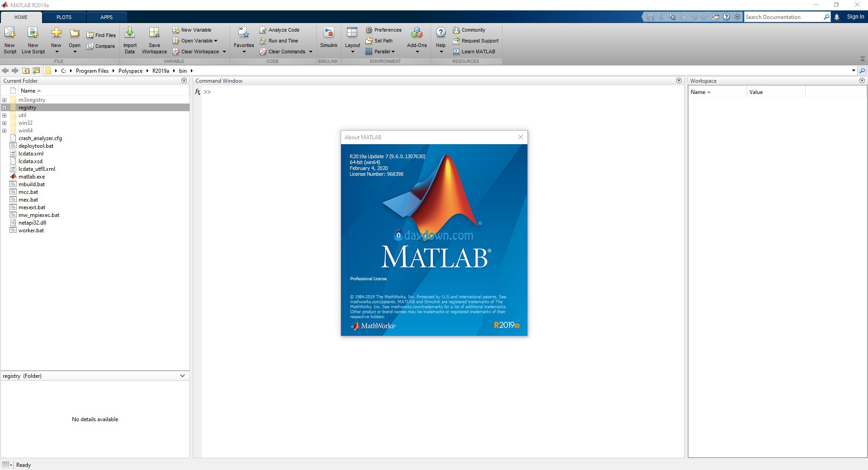Click Learn MATLAB
The width and height of the screenshot is (868, 470).
(474, 52)
